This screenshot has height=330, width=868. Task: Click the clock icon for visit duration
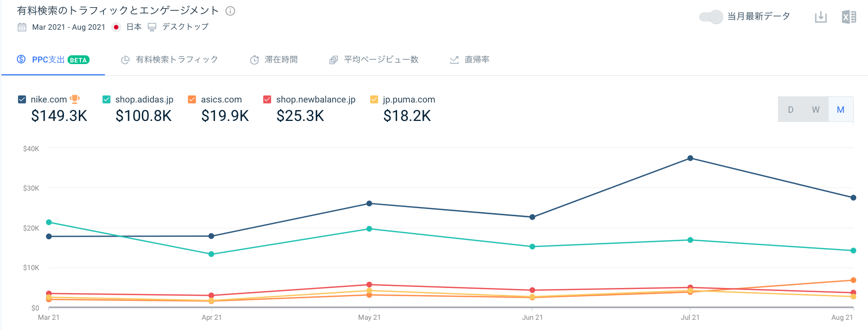[x=254, y=60]
